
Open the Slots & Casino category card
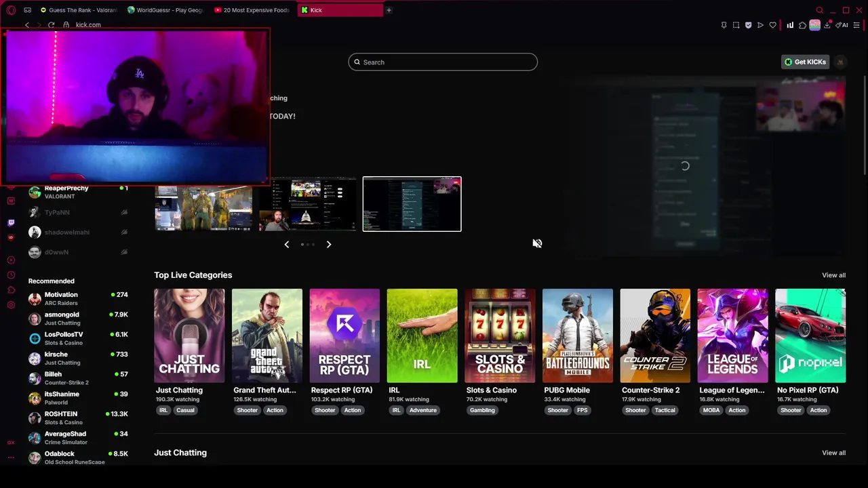[500, 335]
